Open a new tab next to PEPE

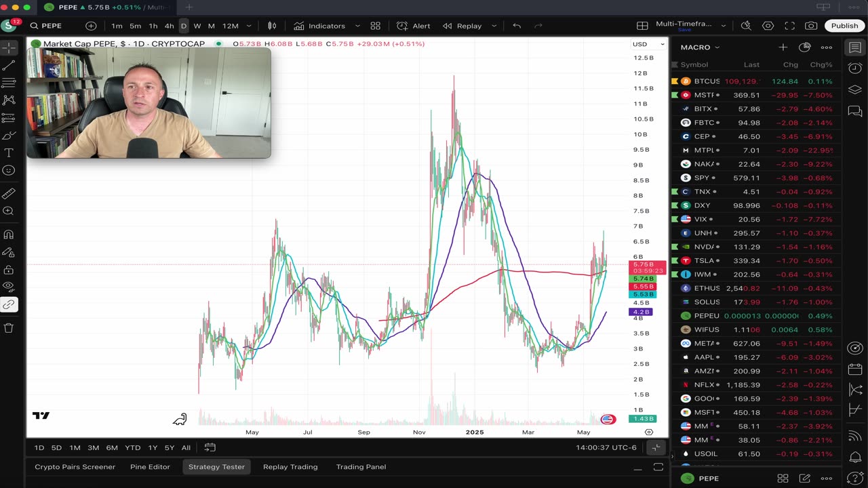(x=189, y=7)
